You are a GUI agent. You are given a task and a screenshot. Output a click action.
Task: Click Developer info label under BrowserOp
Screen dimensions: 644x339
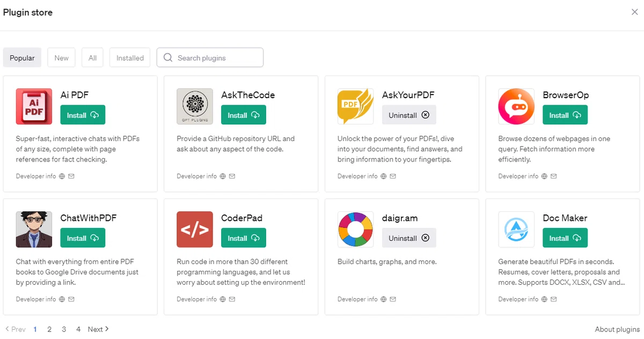click(518, 176)
